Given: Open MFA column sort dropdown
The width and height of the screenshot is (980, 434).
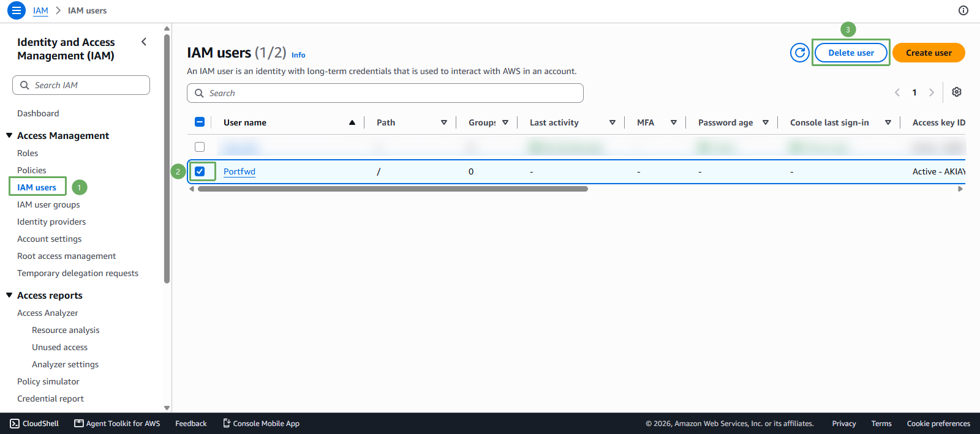Looking at the screenshot, I should 674,122.
